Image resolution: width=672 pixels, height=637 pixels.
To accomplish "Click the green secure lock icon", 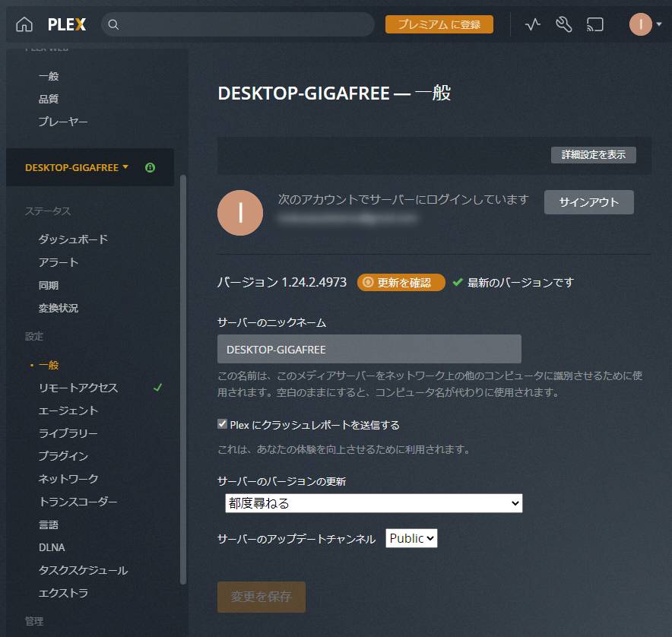I will [150, 167].
